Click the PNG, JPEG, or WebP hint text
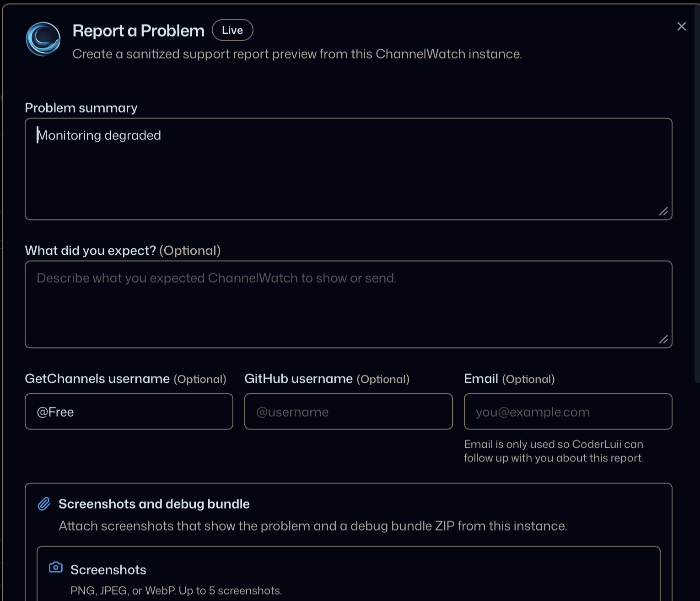700x601 pixels. tap(176, 590)
